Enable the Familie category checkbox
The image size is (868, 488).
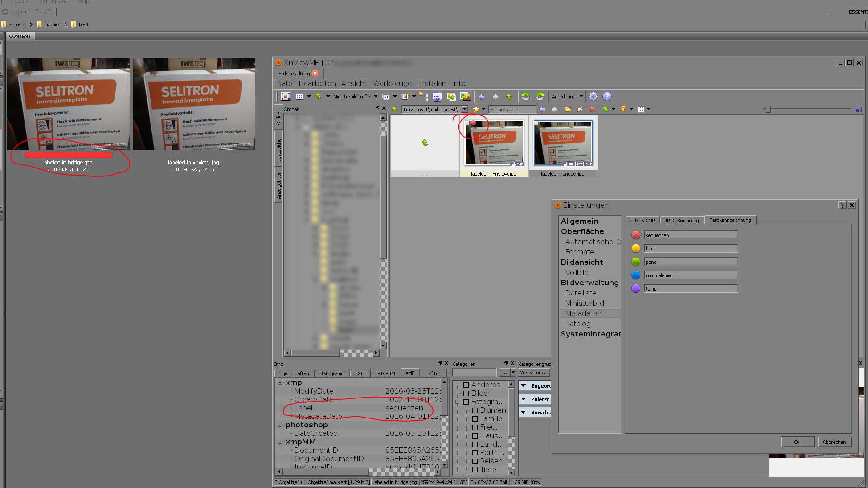pos(475,419)
